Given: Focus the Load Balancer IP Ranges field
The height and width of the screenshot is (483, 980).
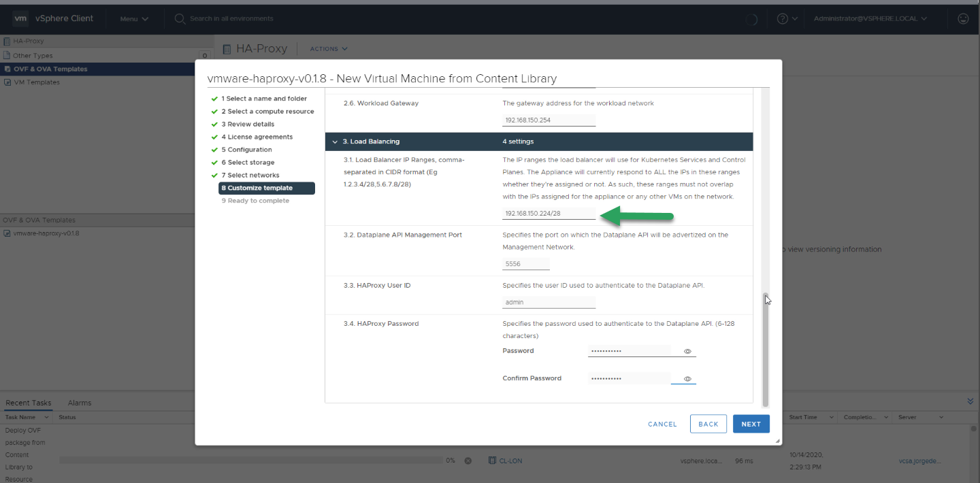Looking at the screenshot, I should [x=549, y=214].
